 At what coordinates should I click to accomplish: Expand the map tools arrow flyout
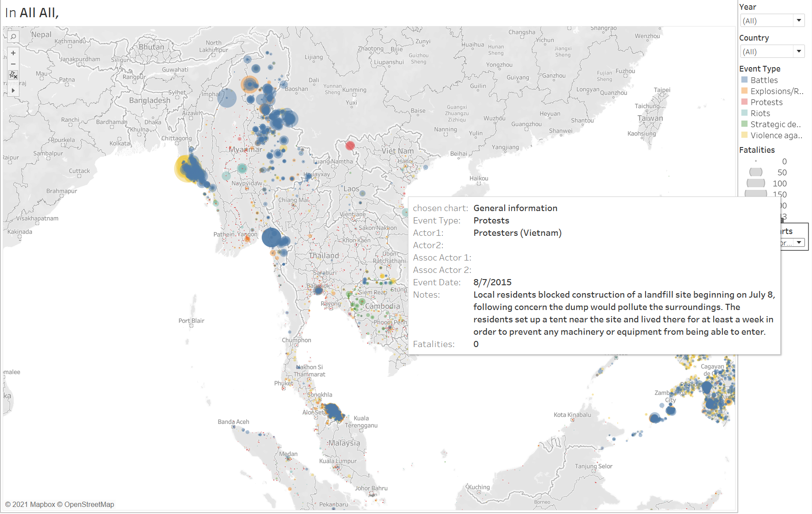click(13, 91)
